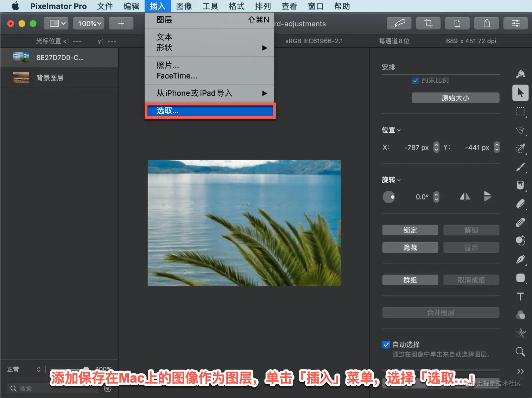Adjust the Y position stepper
Screen dimensions: 532x398
(x=497, y=147)
